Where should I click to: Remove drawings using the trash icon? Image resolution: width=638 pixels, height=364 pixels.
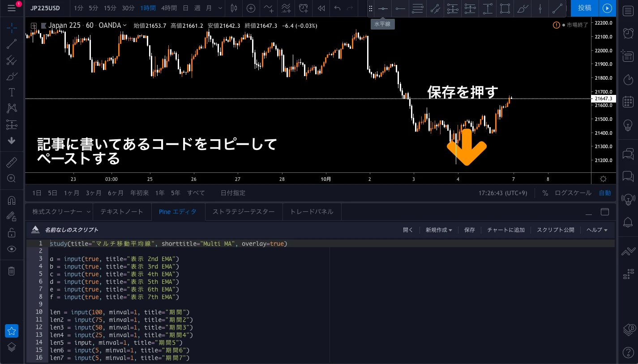pyautogui.click(x=12, y=270)
